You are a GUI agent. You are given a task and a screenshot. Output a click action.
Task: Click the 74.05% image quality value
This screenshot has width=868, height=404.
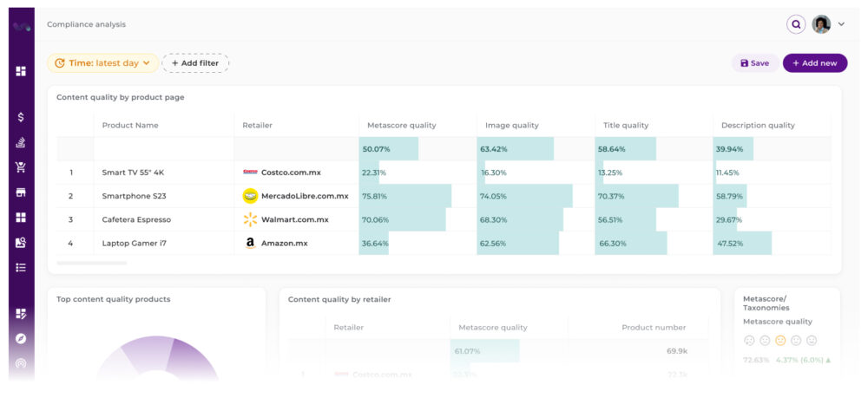tap(493, 196)
